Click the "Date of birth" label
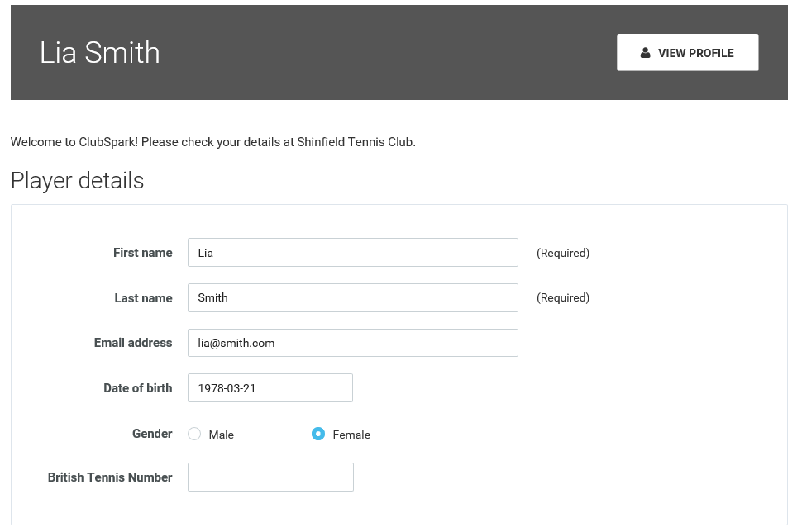The height and width of the screenshot is (532, 797). [x=138, y=388]
